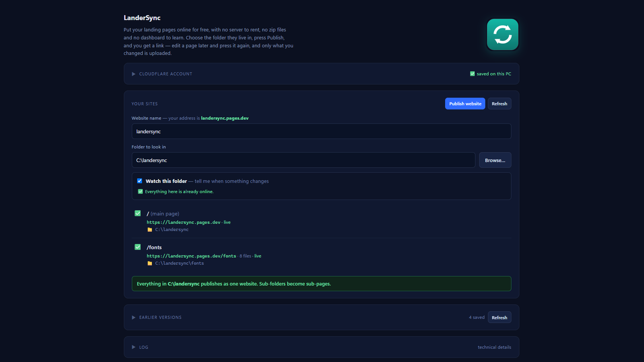The image size is (644, 362).
Task: Click the 'YOUR SITES' section heading
Action: click(145, 104)
